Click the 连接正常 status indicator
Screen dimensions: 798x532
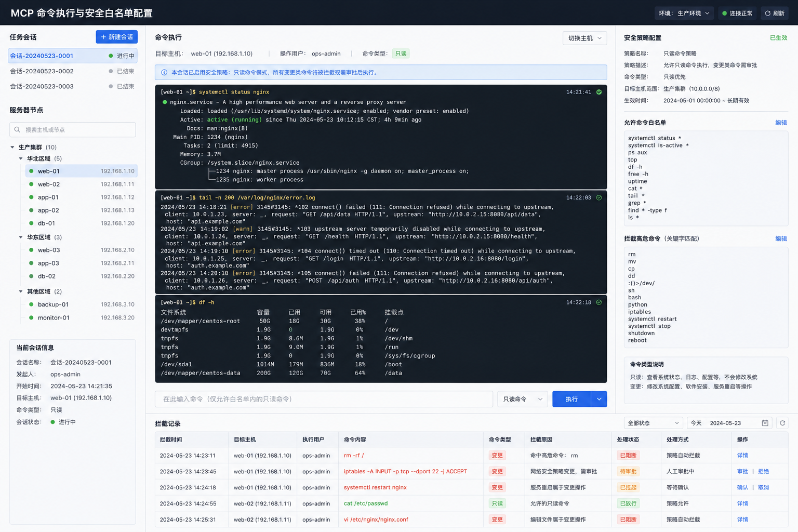click(x=737, y=14)
